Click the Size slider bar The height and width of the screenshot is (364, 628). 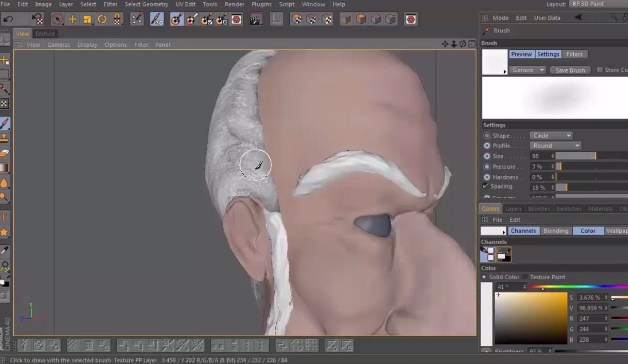click(x=592, y=156)
